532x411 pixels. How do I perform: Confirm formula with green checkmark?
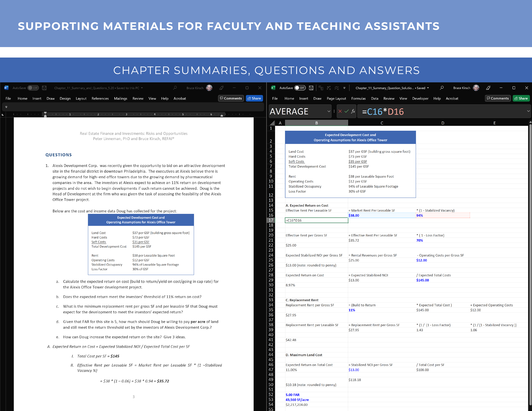tap(347, 111)
